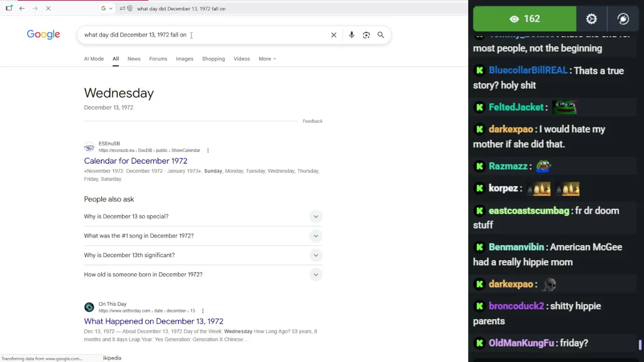Expand the More search filters dropdown

point(267,59)
